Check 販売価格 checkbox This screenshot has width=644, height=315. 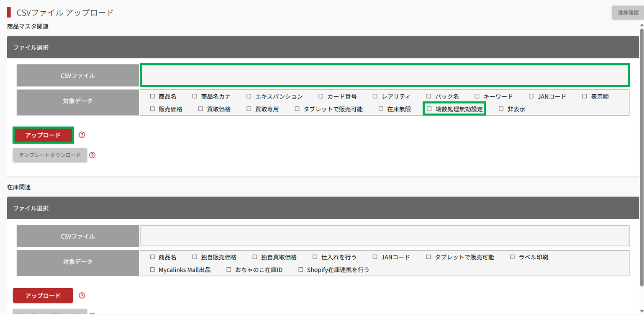click(153, 109)
